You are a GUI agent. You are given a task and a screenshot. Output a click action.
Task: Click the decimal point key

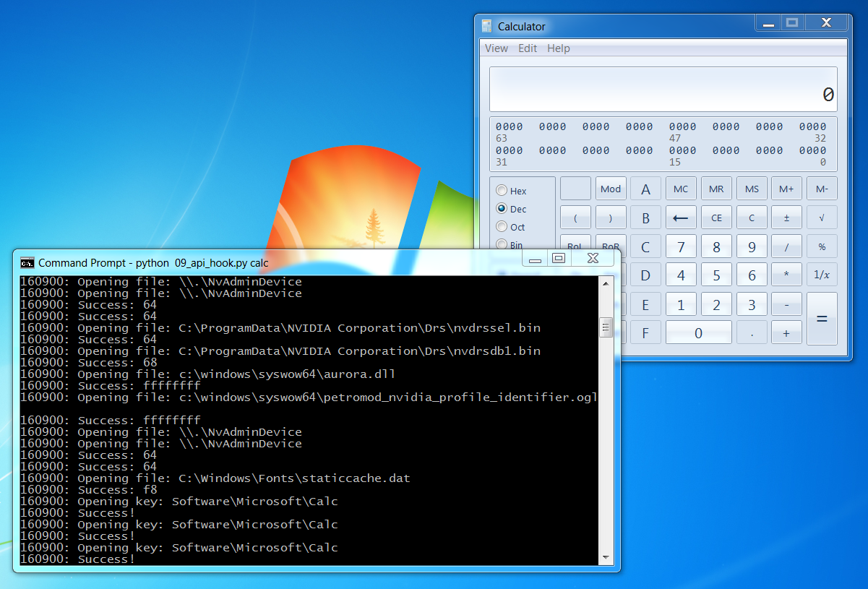coord(752,332)
